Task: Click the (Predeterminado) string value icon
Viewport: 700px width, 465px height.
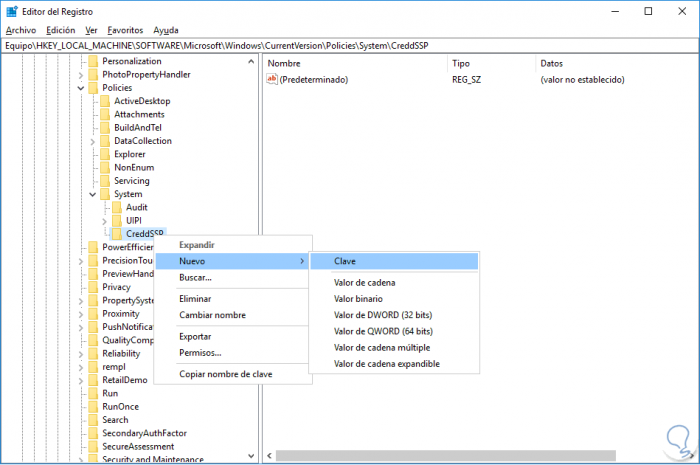Action: [x=272, y=79]
